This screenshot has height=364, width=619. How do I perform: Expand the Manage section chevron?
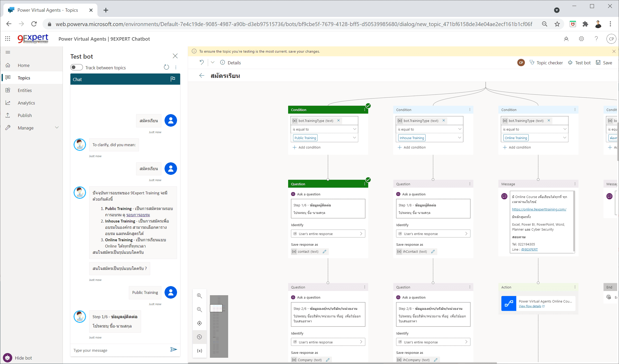(57, 128)
